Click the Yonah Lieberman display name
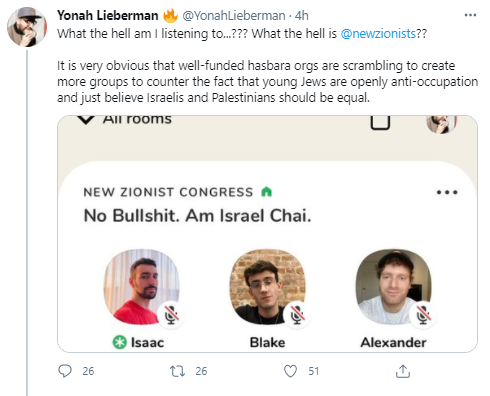This screenshot has width=490, height=396. click(x=108, y=16)
